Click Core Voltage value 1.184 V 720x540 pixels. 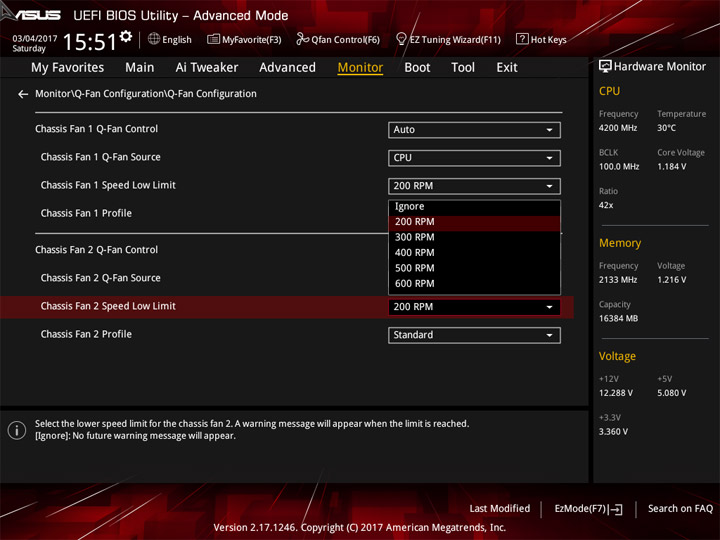coord(672,167)
